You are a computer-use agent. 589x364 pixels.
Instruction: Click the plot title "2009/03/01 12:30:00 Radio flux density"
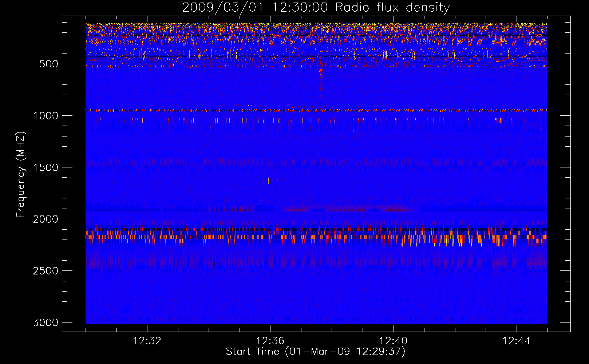(316, 7)
